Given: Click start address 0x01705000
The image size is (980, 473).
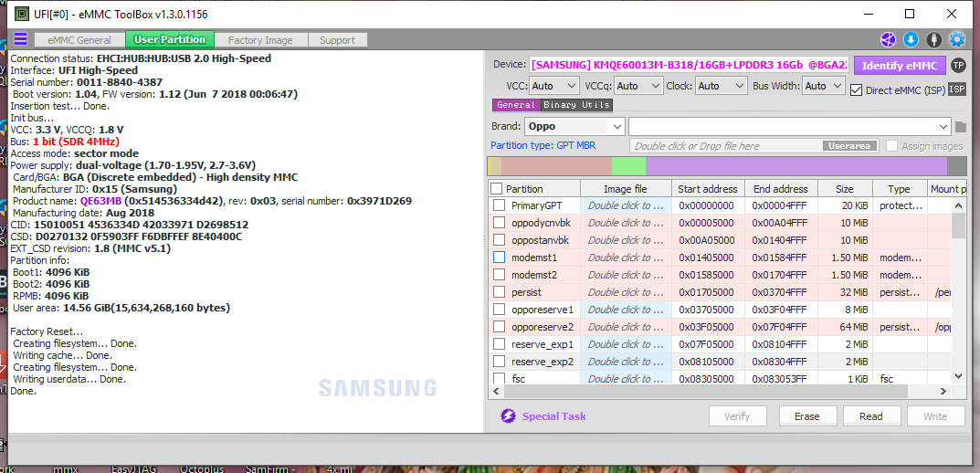Looking at the screenshot, I should 706,292.
